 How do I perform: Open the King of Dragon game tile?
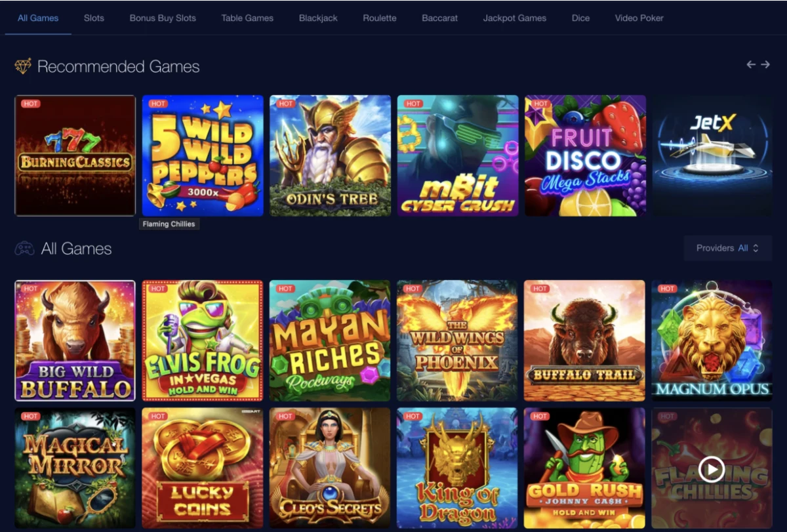pos(457,468)
